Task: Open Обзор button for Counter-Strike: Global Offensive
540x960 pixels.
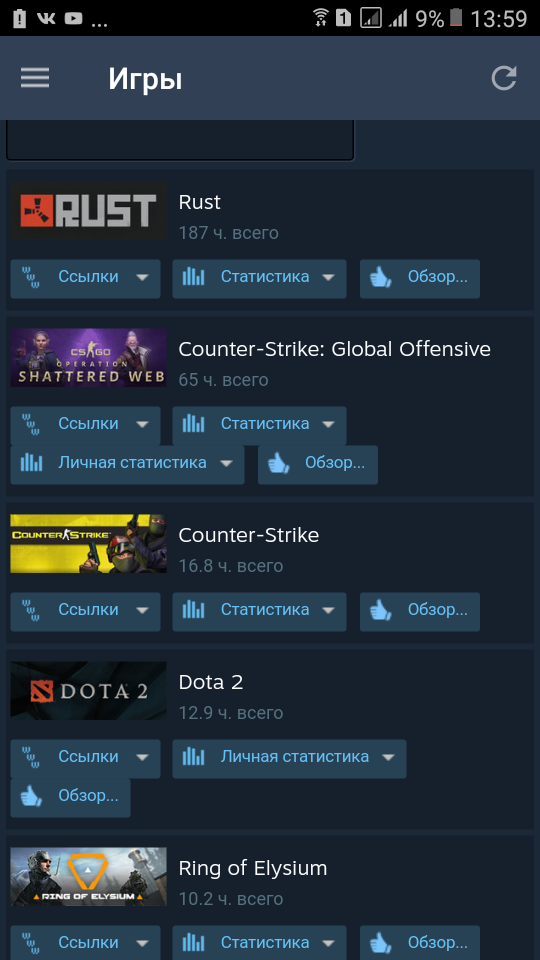Action: click(318, 465)
